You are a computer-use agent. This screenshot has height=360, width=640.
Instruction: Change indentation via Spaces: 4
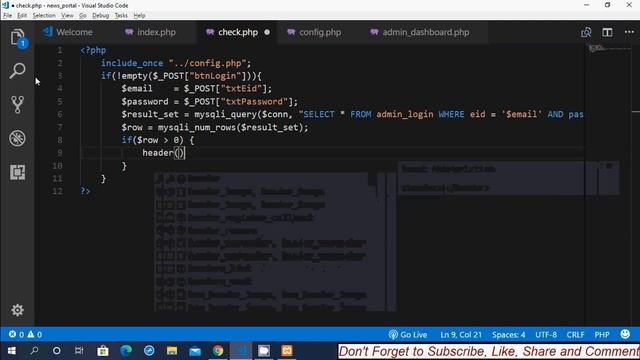pos(509,335)
